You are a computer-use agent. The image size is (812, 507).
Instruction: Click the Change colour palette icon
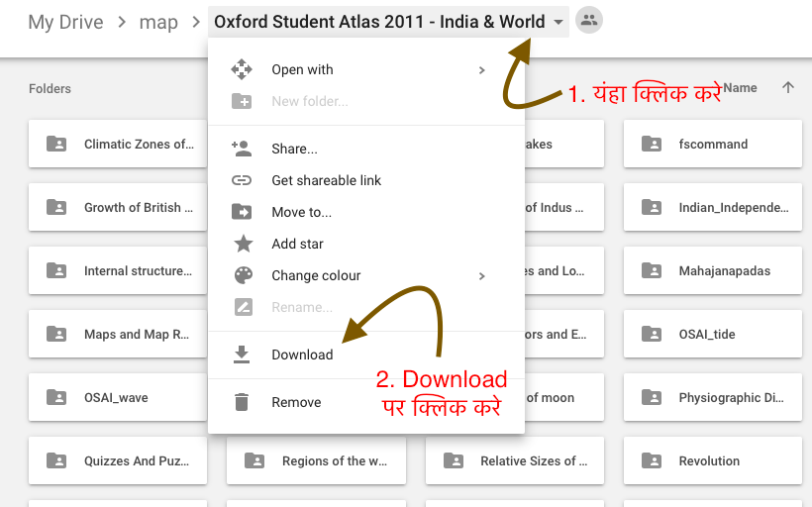tap(244, 275)
